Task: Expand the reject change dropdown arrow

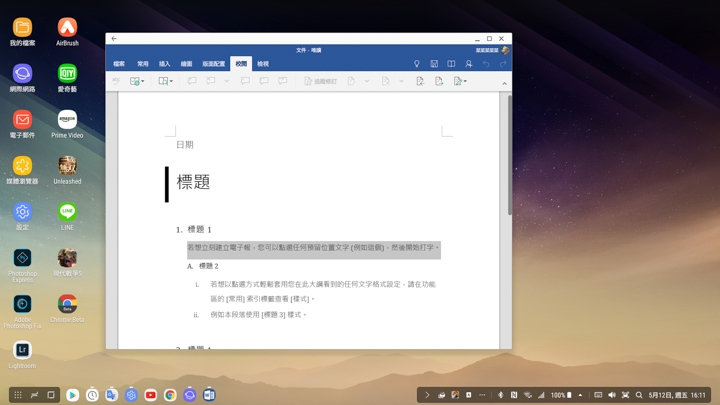Action: point(401,81)
